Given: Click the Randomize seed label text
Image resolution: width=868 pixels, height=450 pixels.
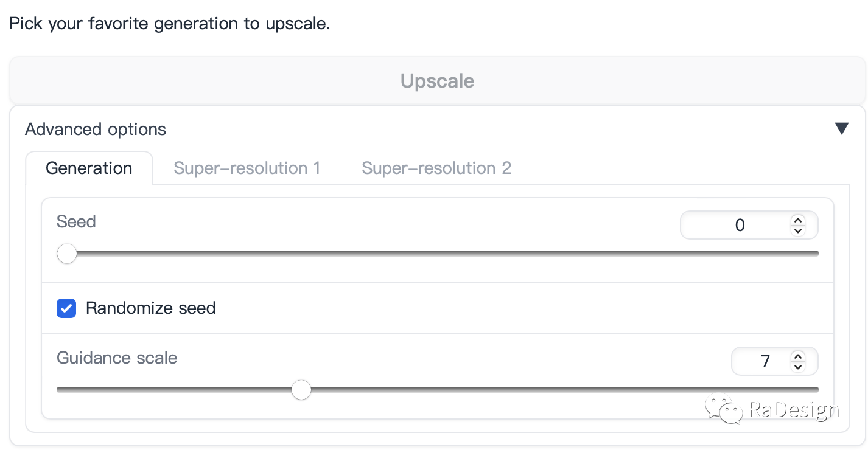Looking at the screenshot, I should [x=151, y=308].
